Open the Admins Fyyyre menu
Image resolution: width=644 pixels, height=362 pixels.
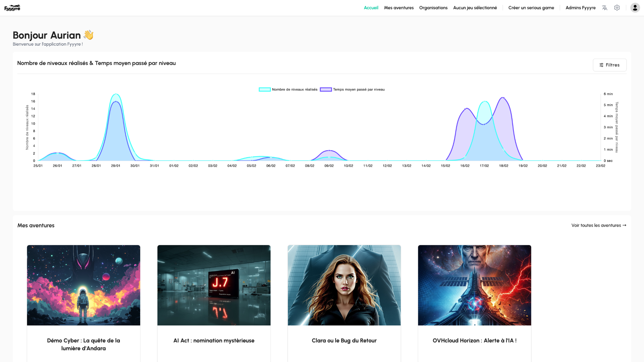580,8
